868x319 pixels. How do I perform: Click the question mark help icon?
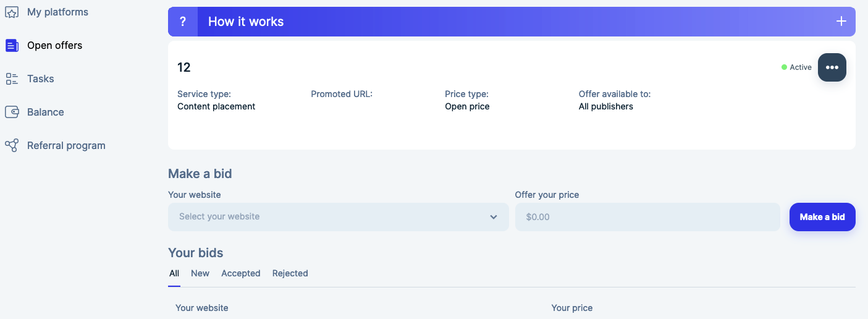click(x=183, y=22)
